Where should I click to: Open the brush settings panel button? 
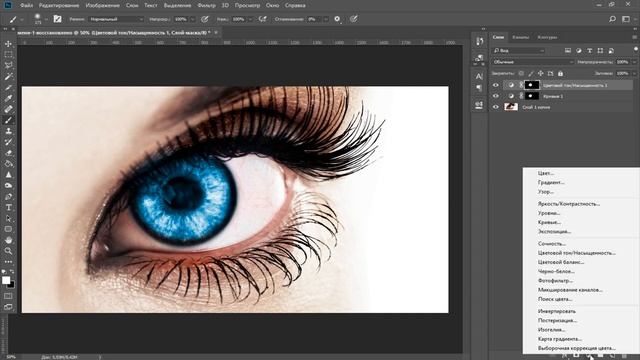[58, 19]
